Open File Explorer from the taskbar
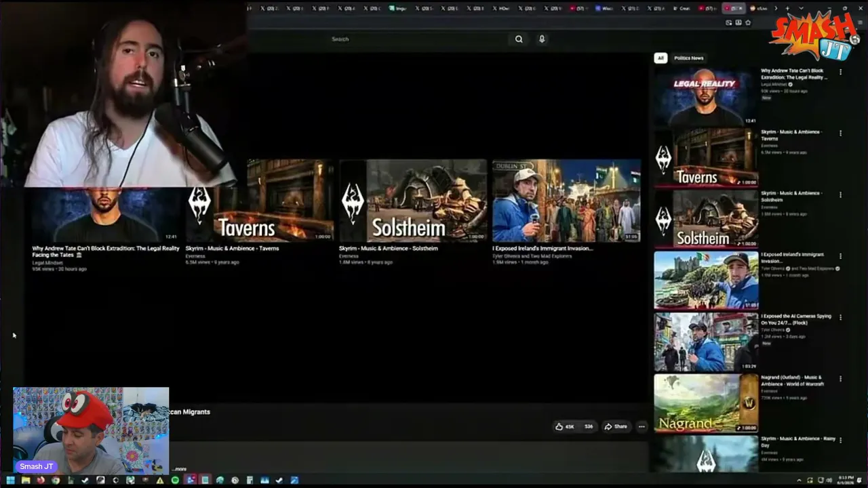The width and height of the screenshot is (868, 488). point(26,481)
